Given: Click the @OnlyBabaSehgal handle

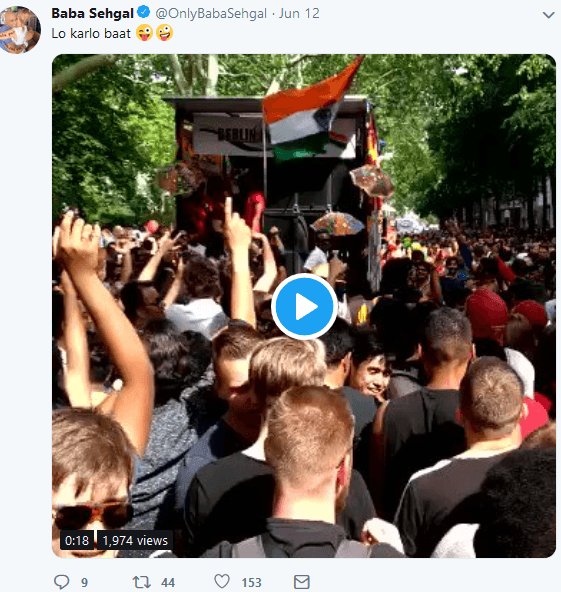Looking at the screenshot, I should pos(211,14).
